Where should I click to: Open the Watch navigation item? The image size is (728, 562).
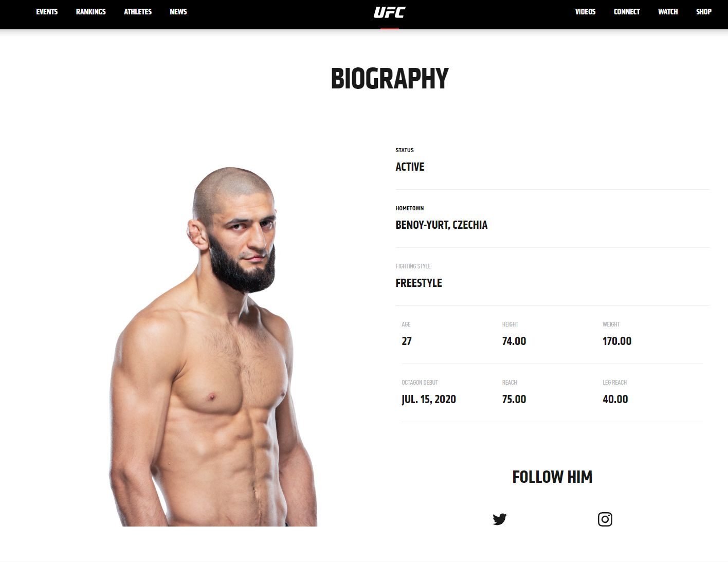[x=668, y=11]
